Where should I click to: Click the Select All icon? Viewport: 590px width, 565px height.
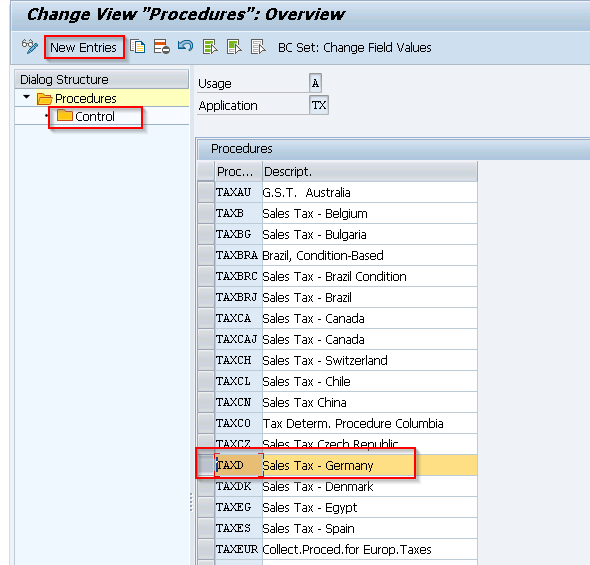(210, 47)
